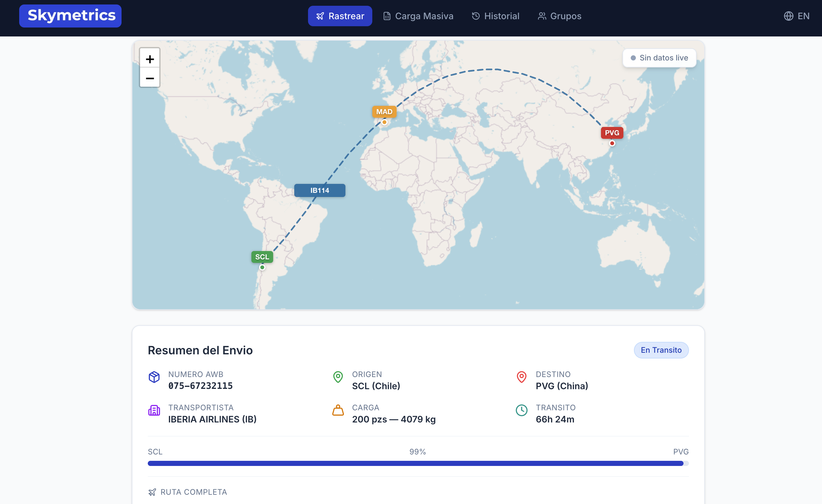The height and width of the screenshot is (504, 822).
Task: Switch language to EN
Action: pyautogui.click(x=803, y=16)
